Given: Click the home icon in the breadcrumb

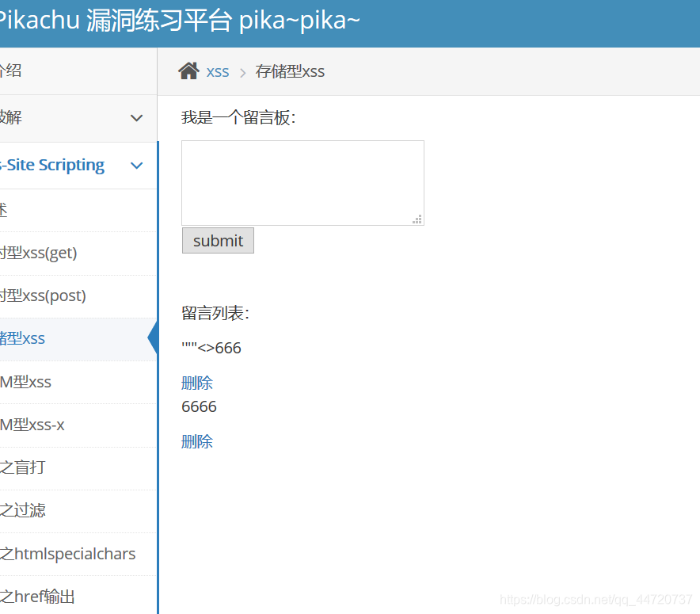Looking at the screenshot, I should tap(188, 71).
